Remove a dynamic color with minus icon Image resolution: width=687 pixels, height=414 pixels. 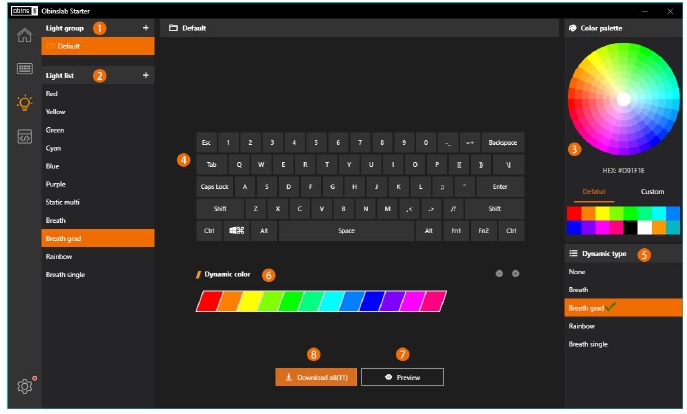(499, 273)
